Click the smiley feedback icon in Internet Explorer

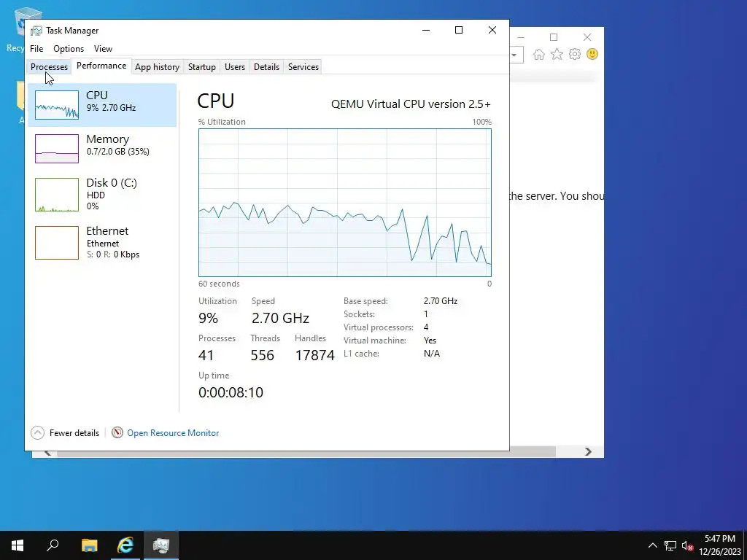(592, 54)
